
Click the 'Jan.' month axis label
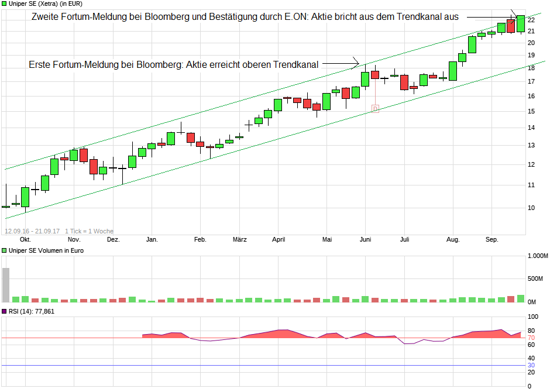[152, 239]
